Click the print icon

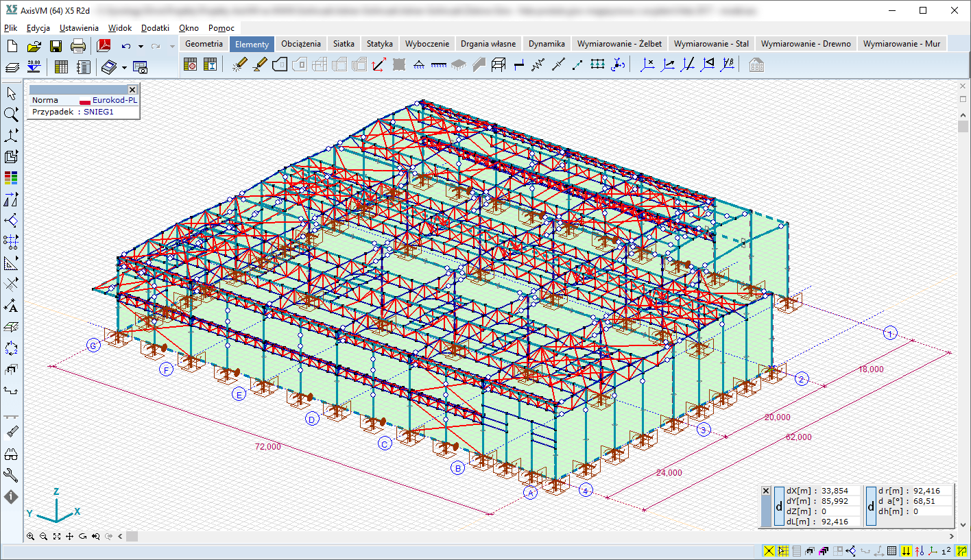click(x=78, y=46)
